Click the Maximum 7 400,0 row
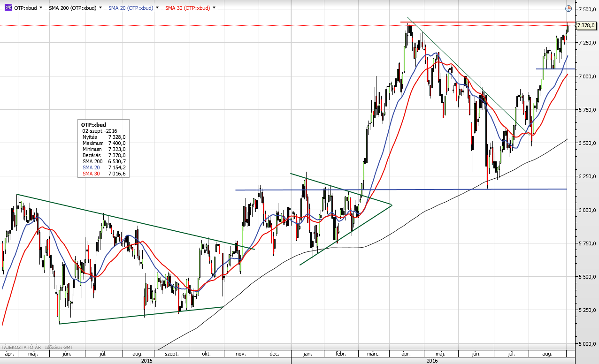This screenshot has width=599, height=364. coord(104,143)
